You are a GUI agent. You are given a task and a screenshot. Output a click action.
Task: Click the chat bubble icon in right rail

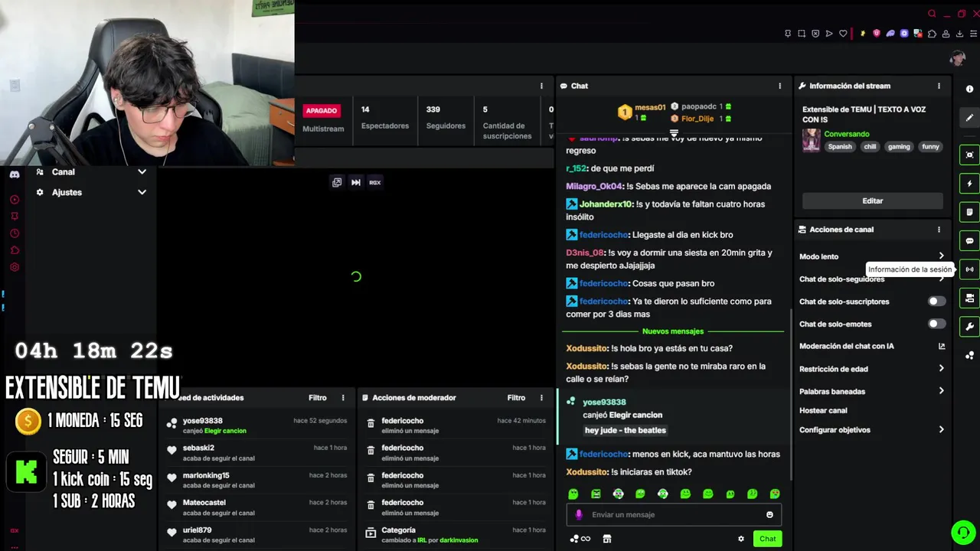969,241
